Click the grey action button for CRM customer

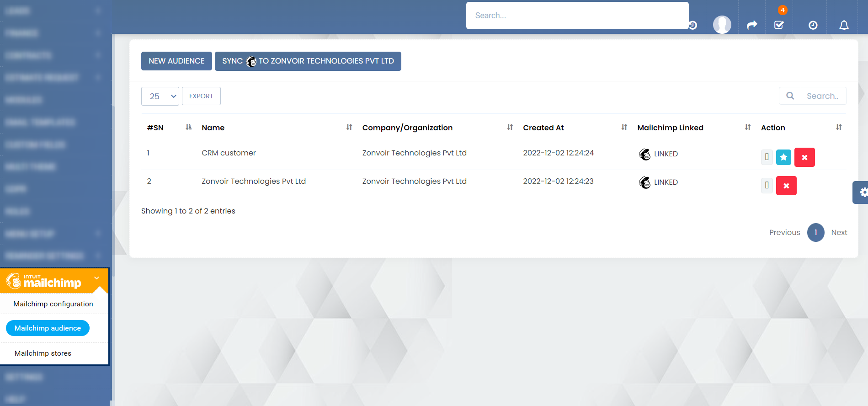point(767,157)
